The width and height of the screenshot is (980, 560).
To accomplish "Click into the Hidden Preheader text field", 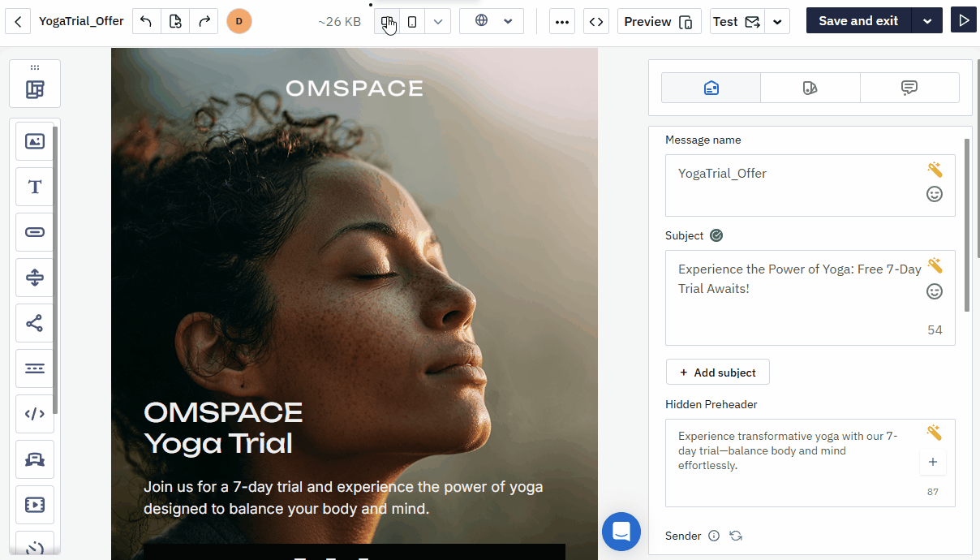I will 810,463.
